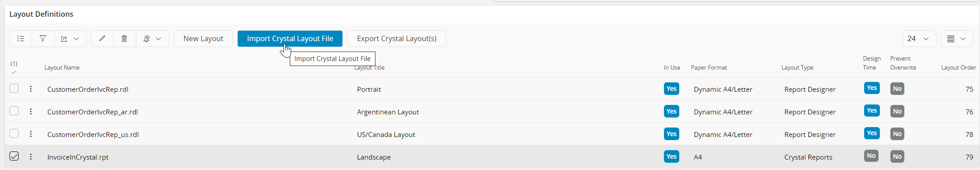Open row menu for InvoiceInCrystal.rpt

[31, 157]
